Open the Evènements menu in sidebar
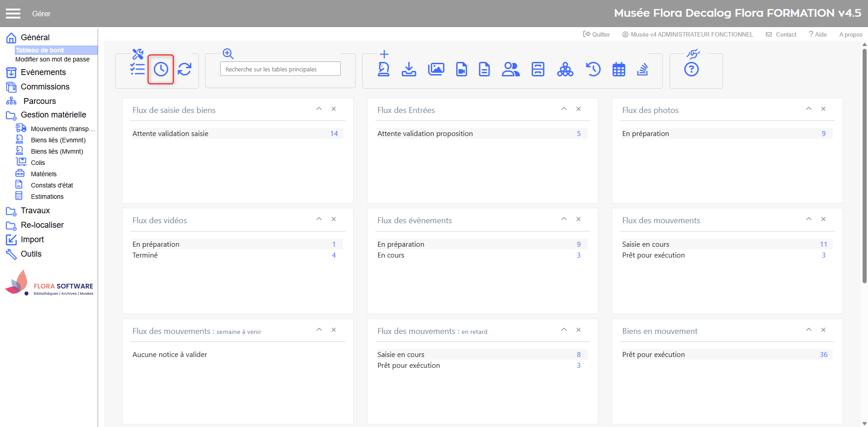868x427 pixels. [x=43, y=72]
